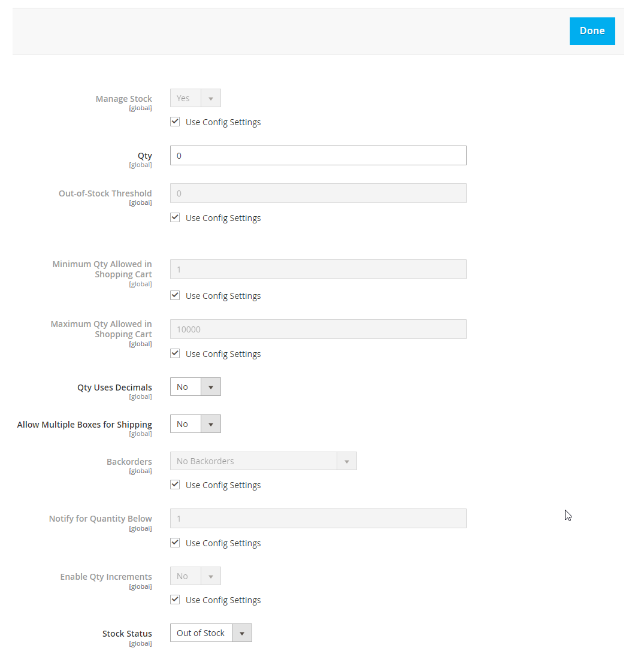This screenshot has width=638, height=672.
Task: Open the Stock Status dropdown
Action: pos(211,633)
